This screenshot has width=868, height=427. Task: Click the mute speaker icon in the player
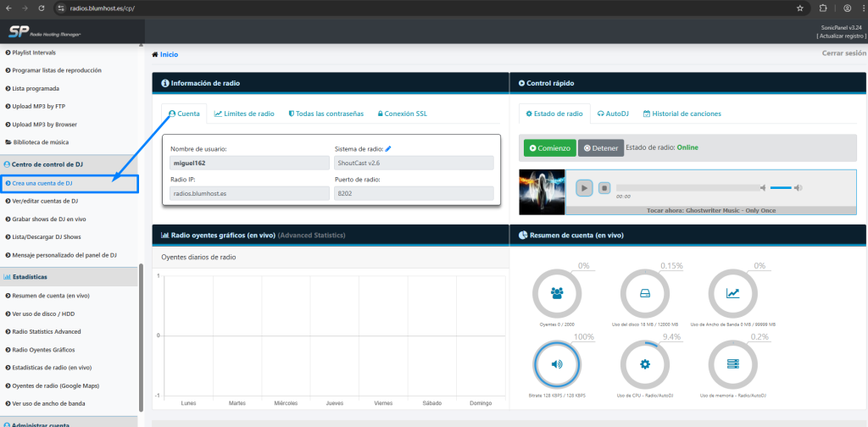[763, 188]
